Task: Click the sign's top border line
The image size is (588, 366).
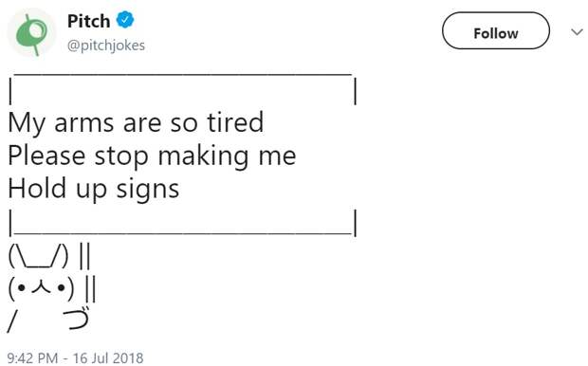Action: click(x=182, y=75)
